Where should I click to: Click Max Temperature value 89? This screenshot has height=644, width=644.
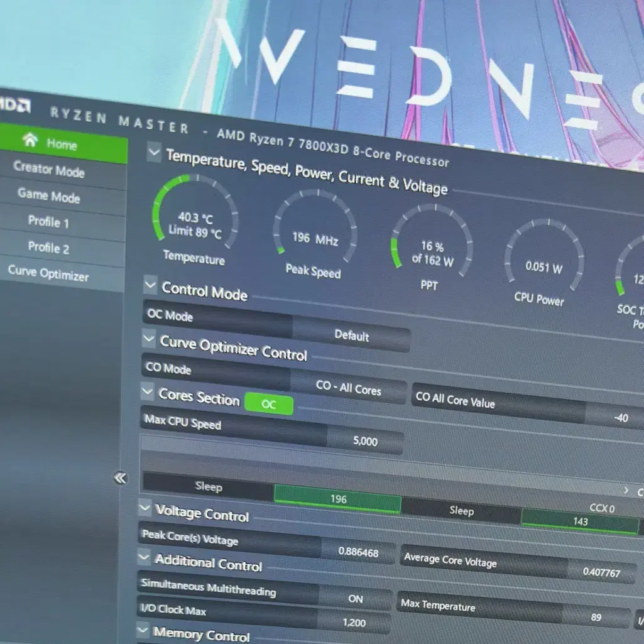pyautogui.click(x=596, y=617)
